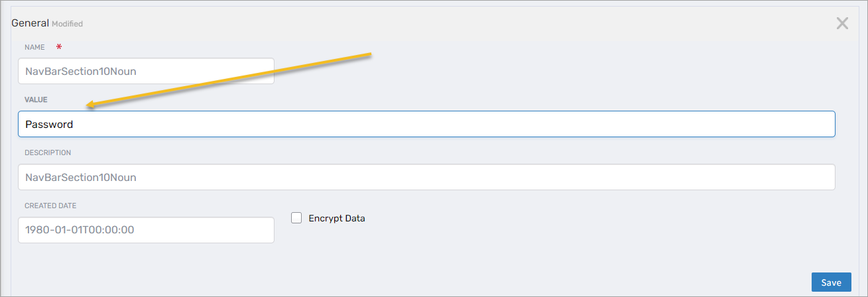The height and width of the screenshot is (297, 868).
Task: Focus the Name input field
Action: tap(146, 71)
